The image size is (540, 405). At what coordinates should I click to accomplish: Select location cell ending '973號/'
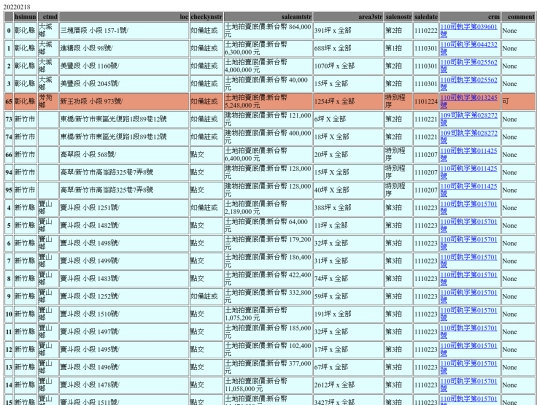(124, 101)
